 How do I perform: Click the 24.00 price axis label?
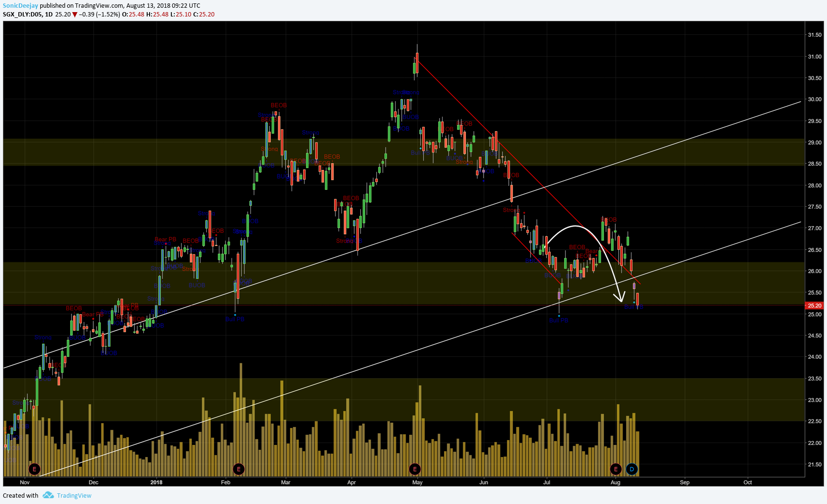click(x=814, y=357)
